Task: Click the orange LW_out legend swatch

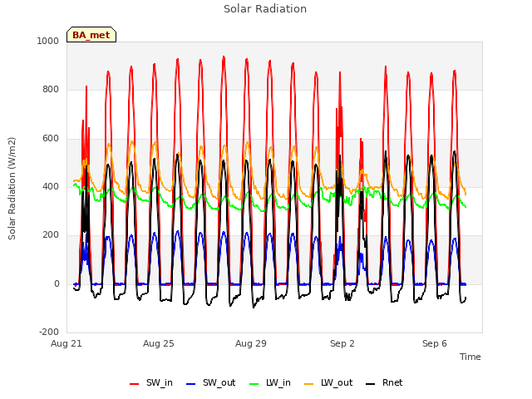Action: pos(308,384)
